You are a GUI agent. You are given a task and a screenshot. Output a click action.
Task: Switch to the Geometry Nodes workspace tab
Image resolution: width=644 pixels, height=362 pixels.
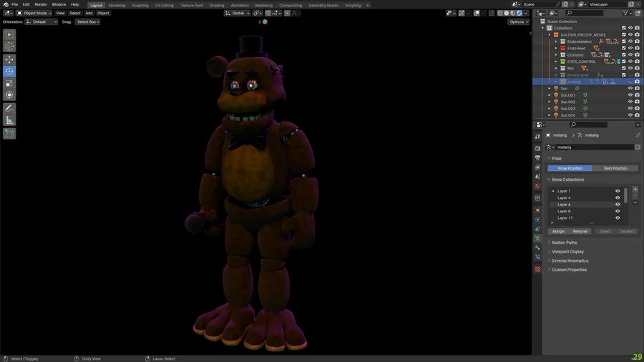[323, 5]
